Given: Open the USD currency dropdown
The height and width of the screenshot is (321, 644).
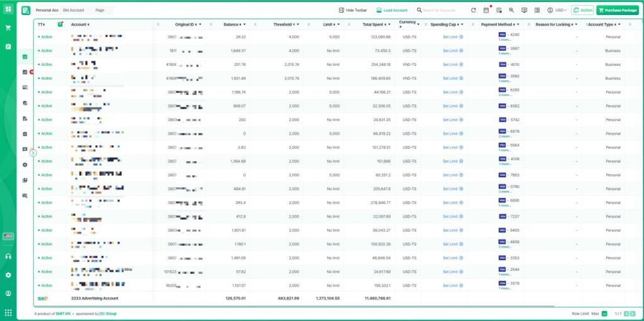Looking at the screenshot, I should click(x=557, y=10).
